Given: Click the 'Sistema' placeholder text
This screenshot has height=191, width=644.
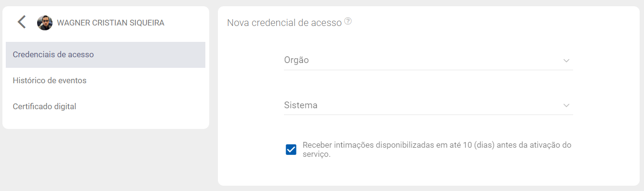Looking at the screenshot, I should (x=301, y=105).
